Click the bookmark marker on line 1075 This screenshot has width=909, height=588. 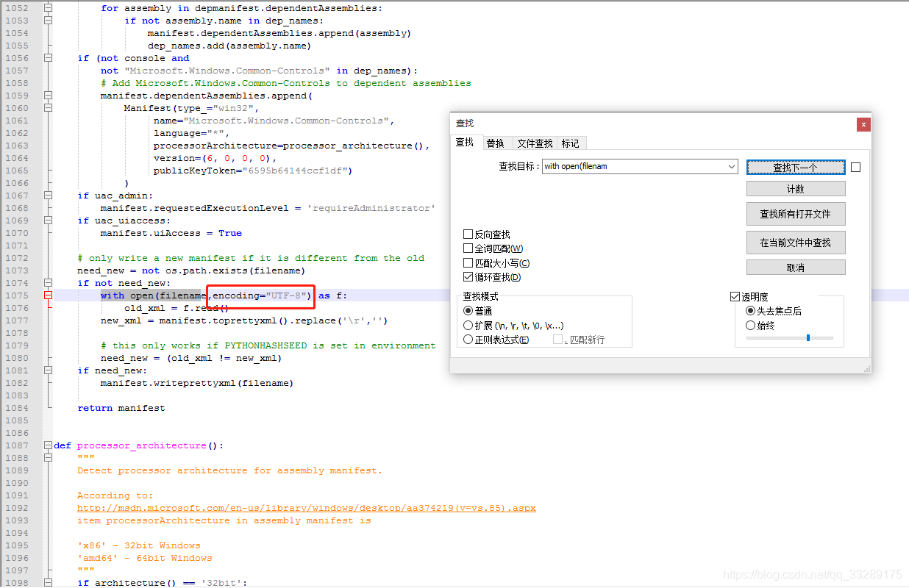tap(49, 295)
